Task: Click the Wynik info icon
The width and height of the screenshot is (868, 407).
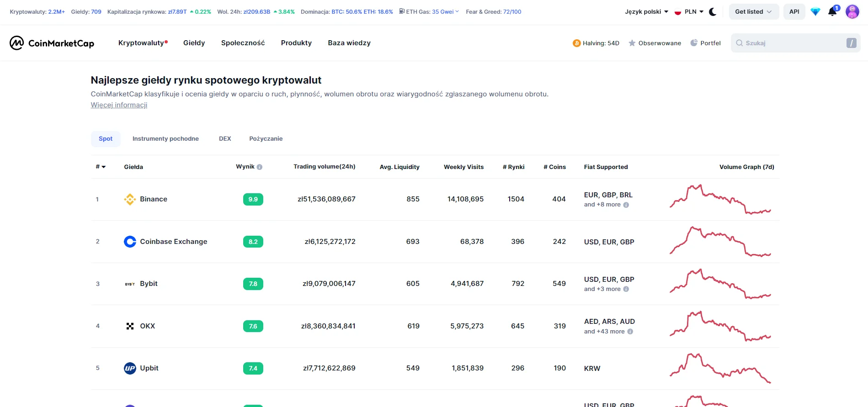Action: 260,167
